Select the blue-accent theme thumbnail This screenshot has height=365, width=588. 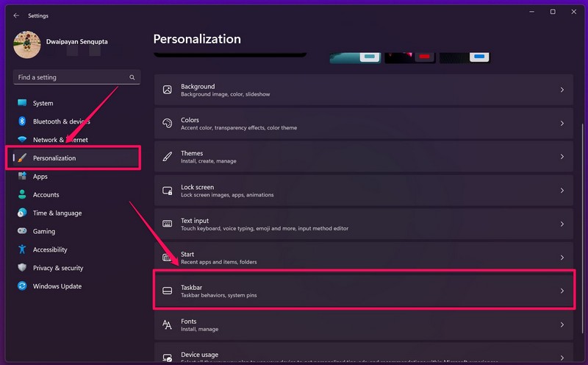click(465, 57)
